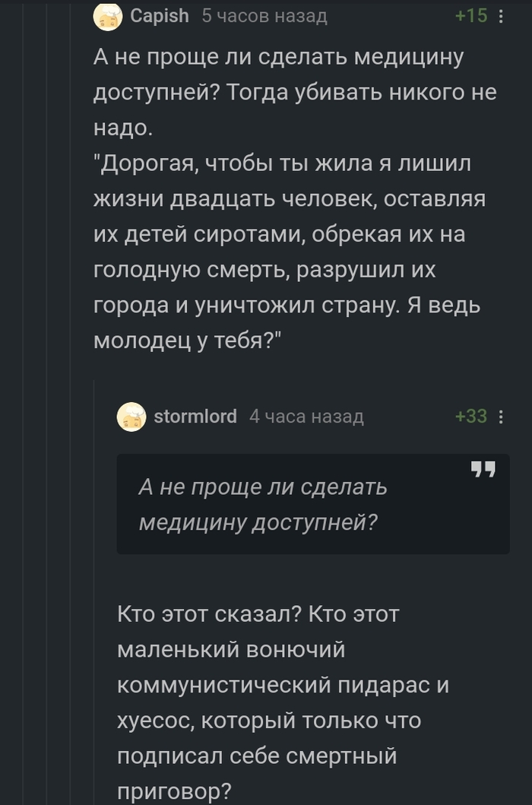
Task: Click the '5 часов назад' timestamp
Action: (x=264, y=15)
